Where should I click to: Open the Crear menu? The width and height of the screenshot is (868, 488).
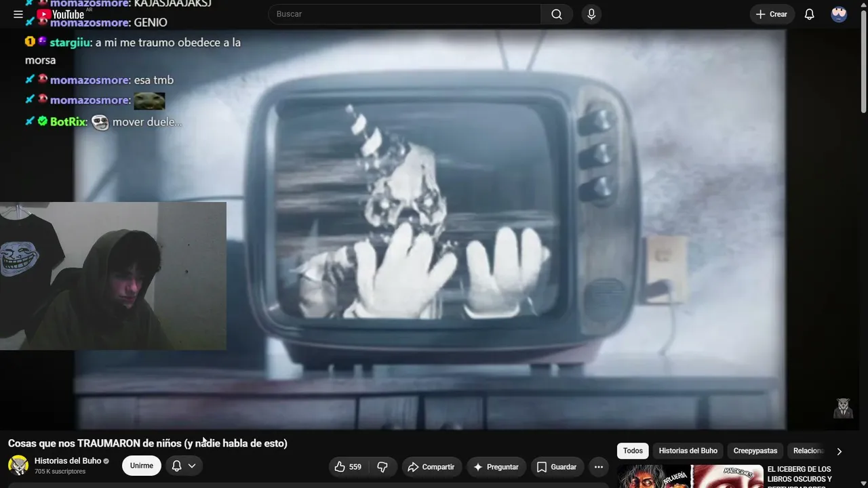pyautogui.click(x=772, y=14)
